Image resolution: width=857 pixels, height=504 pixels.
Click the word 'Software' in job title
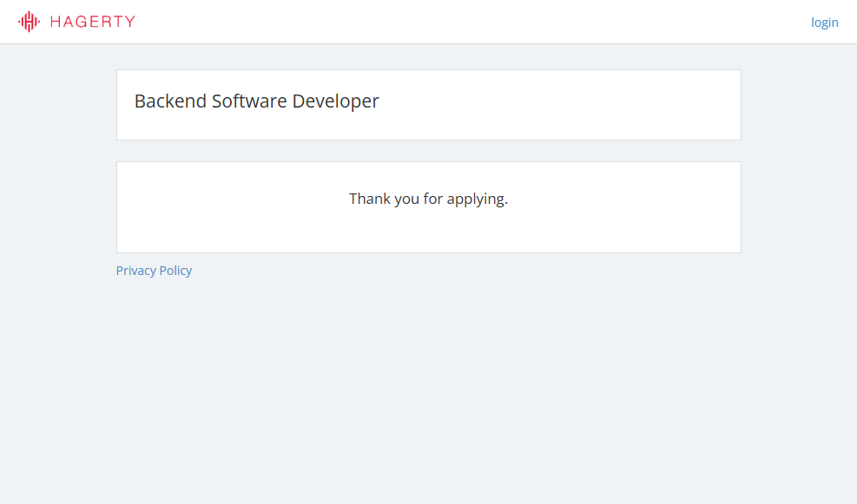point(249,101)
